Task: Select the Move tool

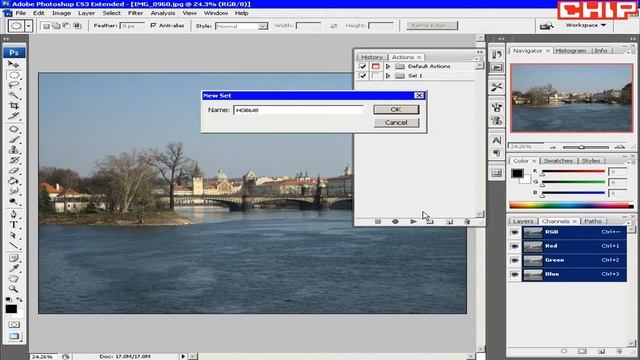Action: point(14,64)
